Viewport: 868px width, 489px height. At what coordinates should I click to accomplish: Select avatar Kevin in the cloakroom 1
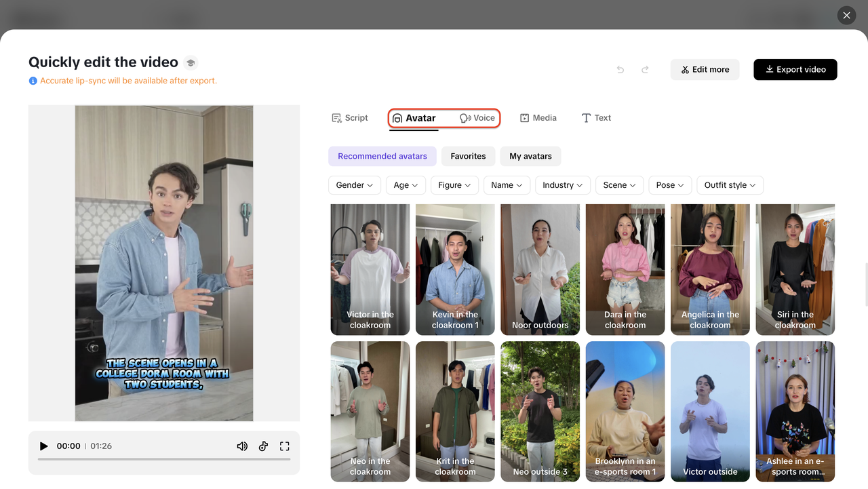455,270
